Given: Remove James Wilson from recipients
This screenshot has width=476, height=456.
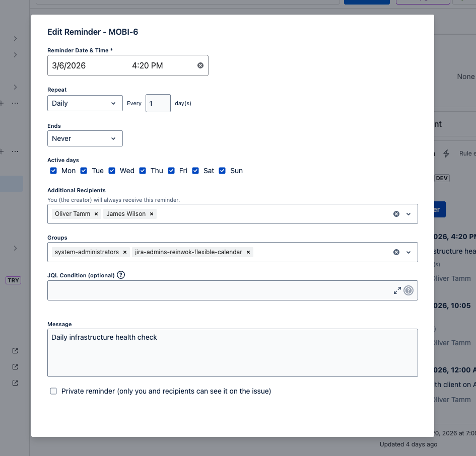Looking at the screenshot, I should coord(152,214).
